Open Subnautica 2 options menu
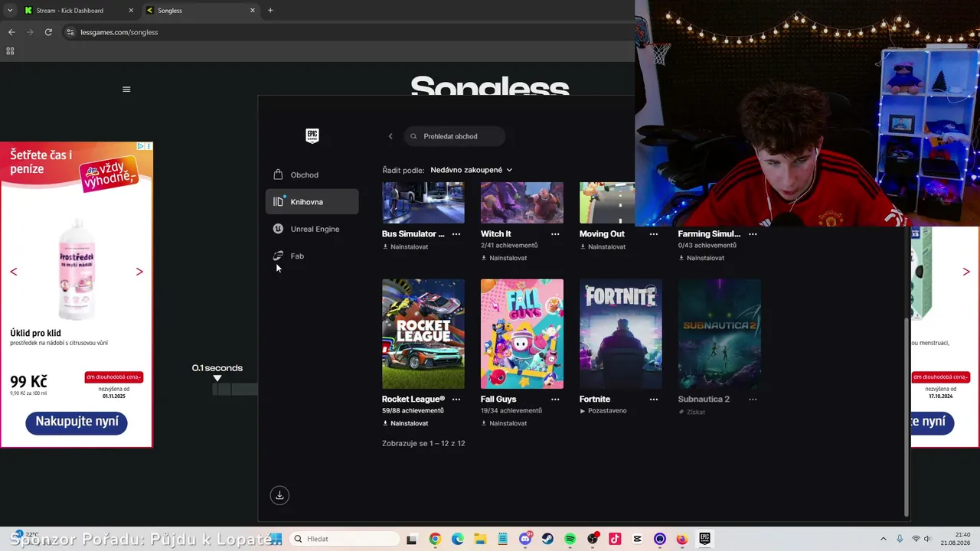 [753, 399]
